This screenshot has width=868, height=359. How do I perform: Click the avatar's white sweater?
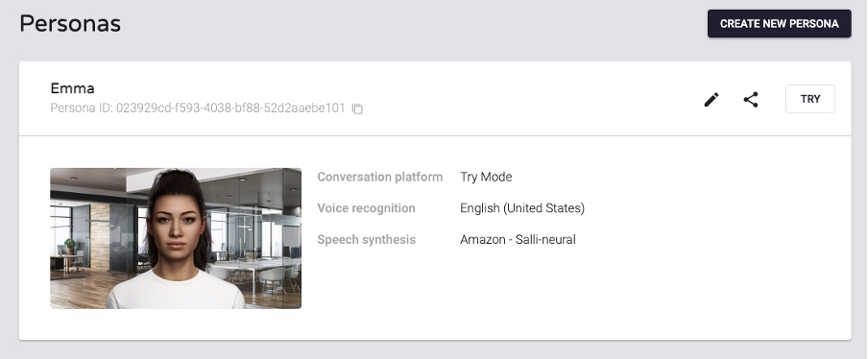176,289
